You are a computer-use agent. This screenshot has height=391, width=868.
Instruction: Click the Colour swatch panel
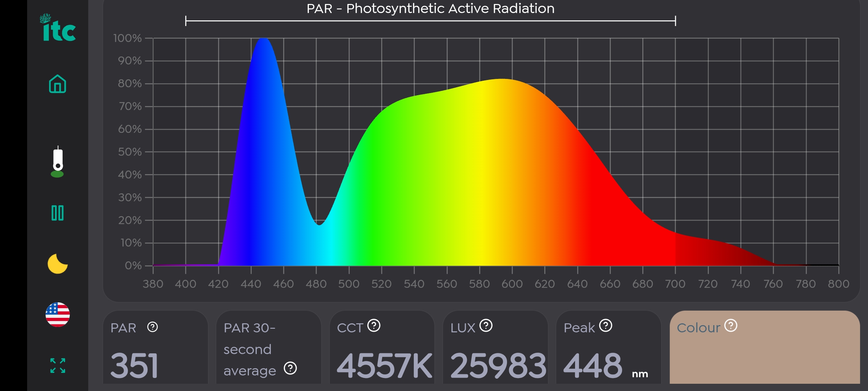tap(765, 347)
